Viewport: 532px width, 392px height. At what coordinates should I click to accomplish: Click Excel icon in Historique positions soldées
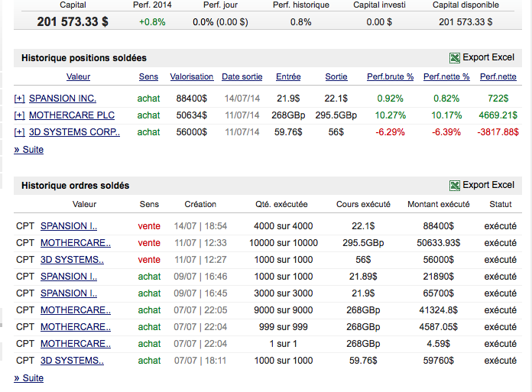455,58
